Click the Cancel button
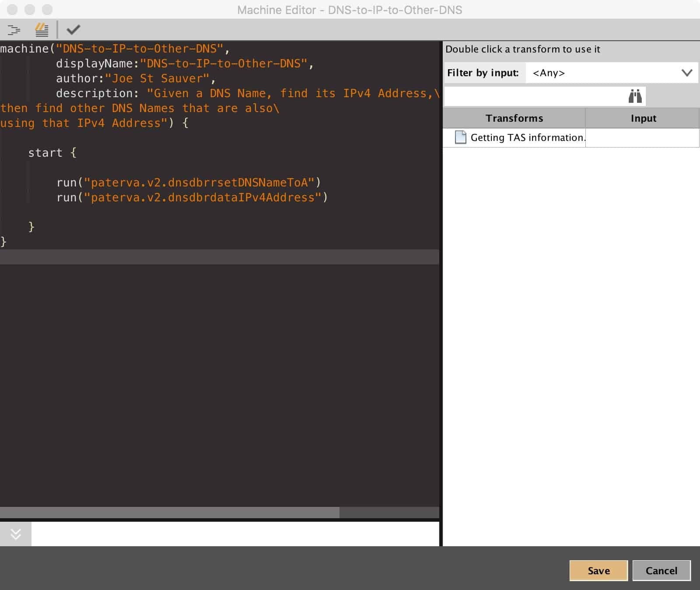 [661, 570]
